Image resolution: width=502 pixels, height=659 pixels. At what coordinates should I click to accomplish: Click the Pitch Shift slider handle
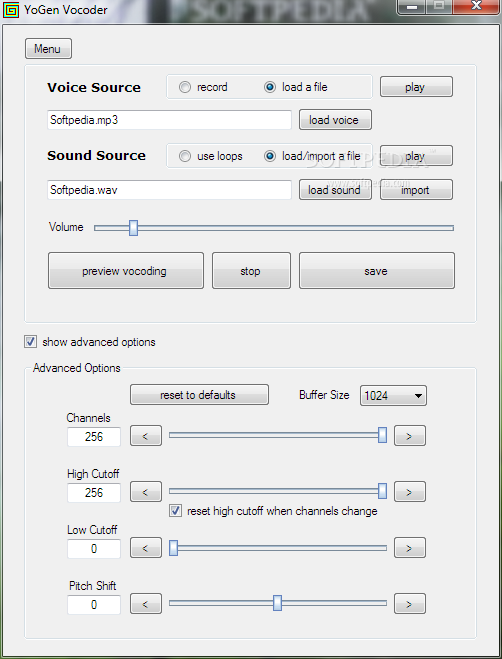tap(277, 603)
